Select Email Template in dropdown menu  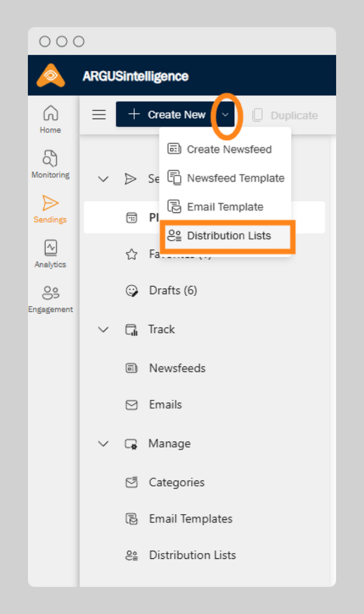coord(224,207)
